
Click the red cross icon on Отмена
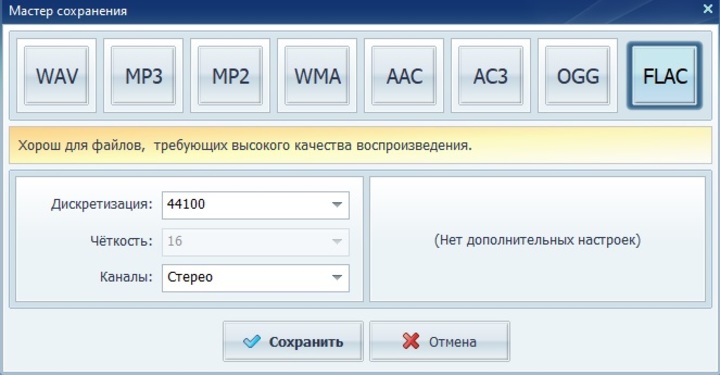(411, 341)
